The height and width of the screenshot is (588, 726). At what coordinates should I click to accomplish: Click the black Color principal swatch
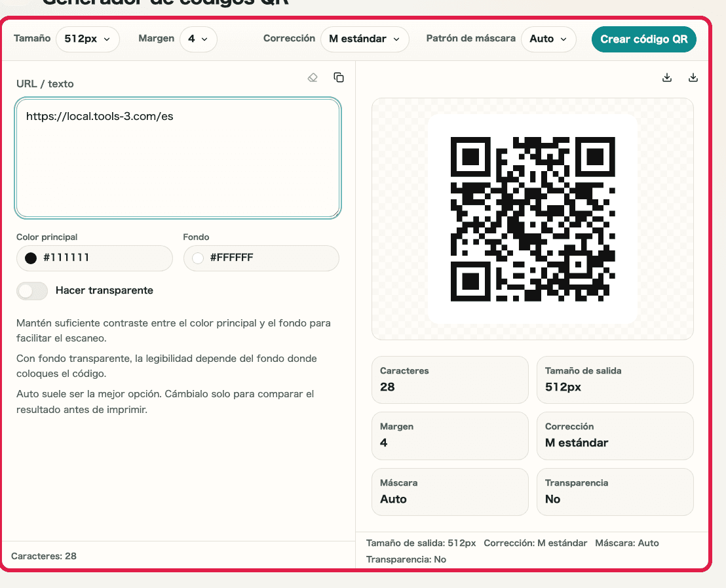pyautogui.click(x=31, y=258)
